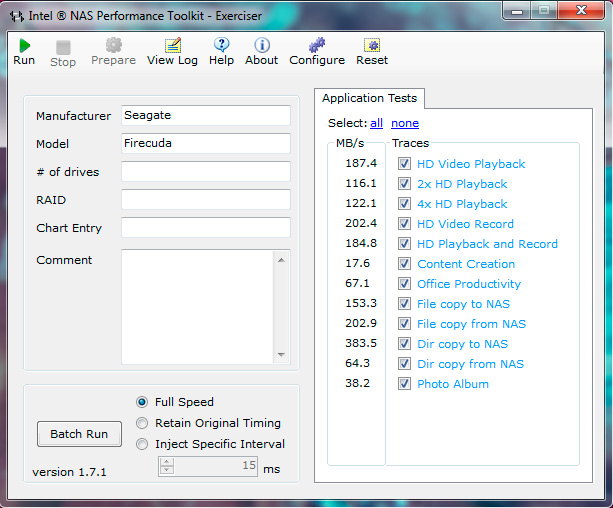
Task: Open the Configure settings
Action: [x=316, y=46]
